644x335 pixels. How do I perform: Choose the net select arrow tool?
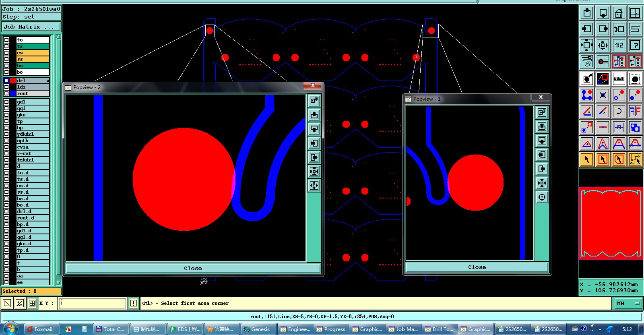[635, 159]
